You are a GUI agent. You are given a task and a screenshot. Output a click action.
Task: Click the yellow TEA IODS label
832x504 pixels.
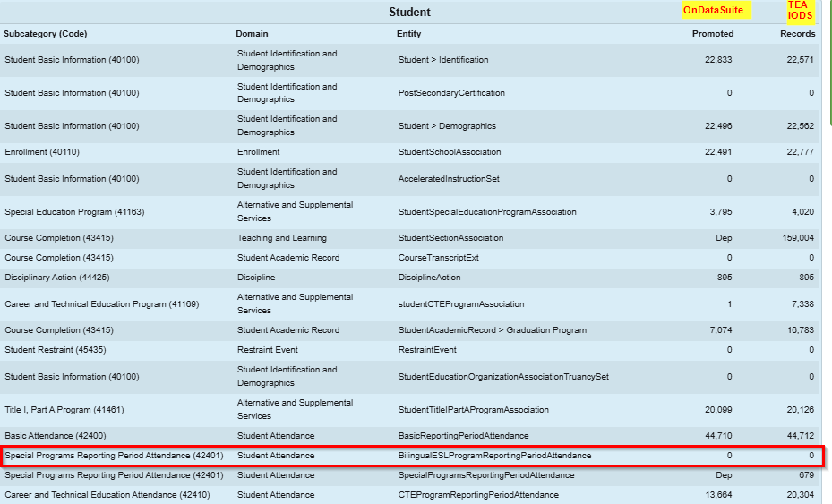click(x=799, y=10)
